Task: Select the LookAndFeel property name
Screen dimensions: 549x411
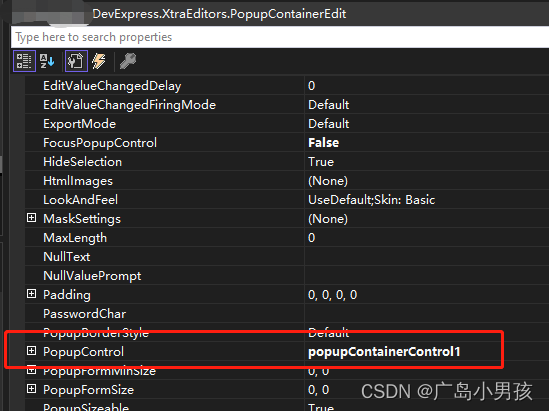Action: tap(80, 200)
